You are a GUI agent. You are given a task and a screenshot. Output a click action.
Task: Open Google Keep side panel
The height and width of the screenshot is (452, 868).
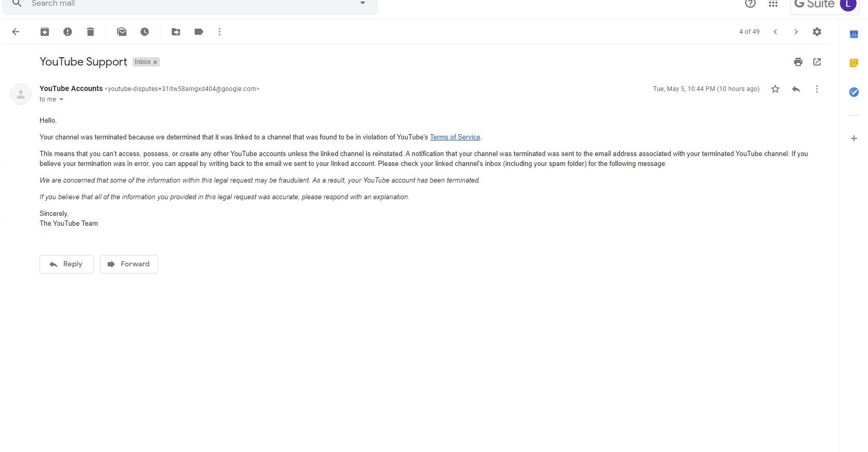pyautogui.click(x=854, y=63)
